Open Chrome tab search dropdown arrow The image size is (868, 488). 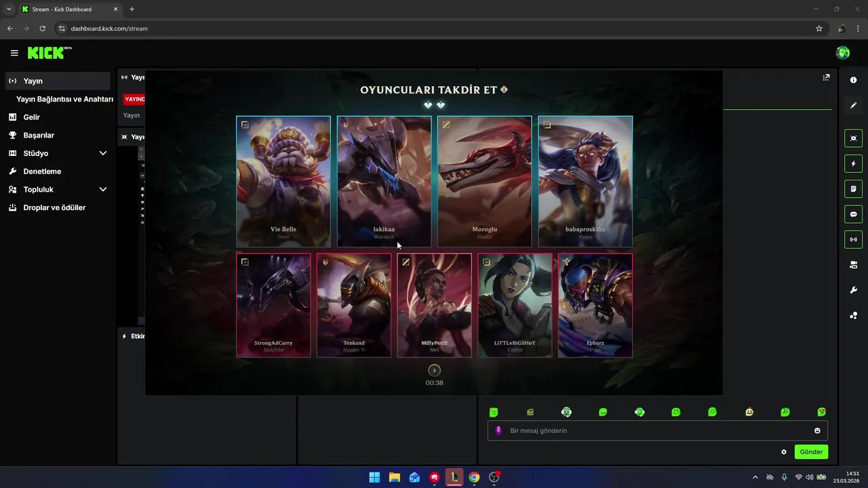point(9,9)
